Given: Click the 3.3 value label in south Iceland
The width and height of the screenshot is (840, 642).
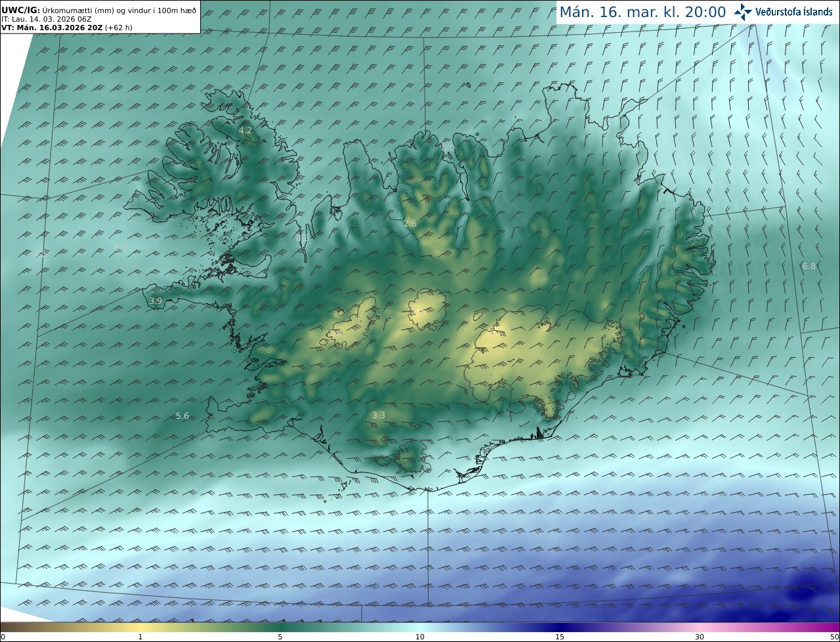Looking at the screenshot, I should [x=379, y=416].
